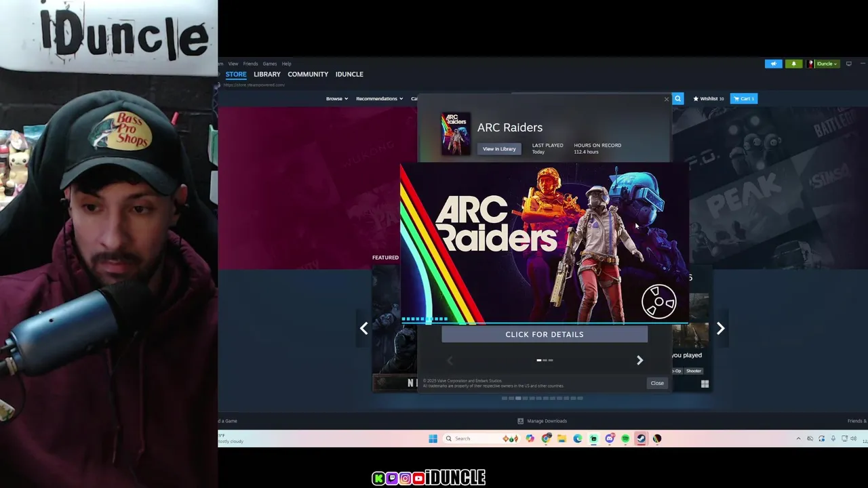The image size is (868, 488).
Task: Advance popup to next page arrow
Action: [x=639, y=361]
